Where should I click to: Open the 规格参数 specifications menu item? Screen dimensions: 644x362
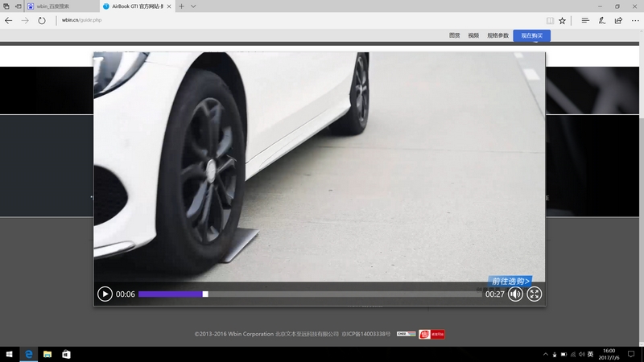(x=498, y=35)
